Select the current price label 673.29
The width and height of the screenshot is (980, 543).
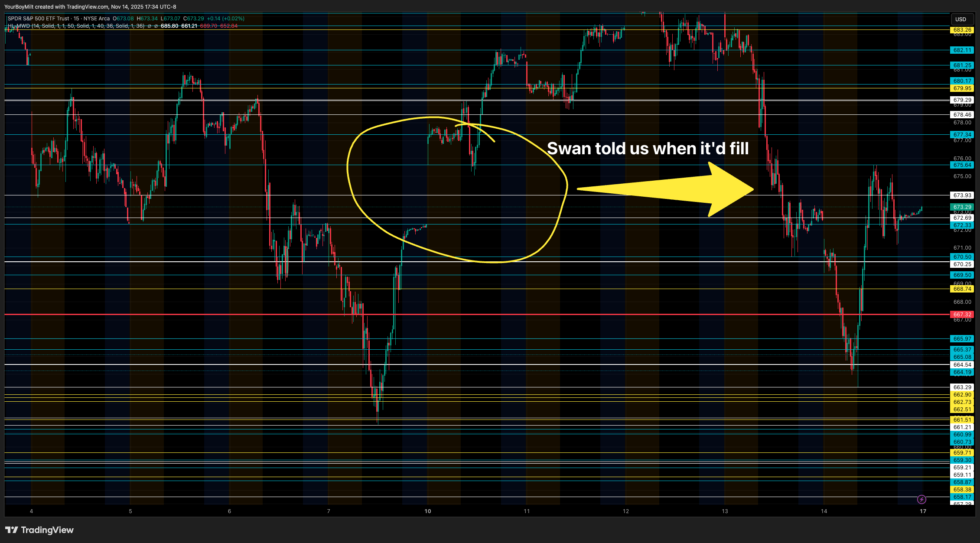tap(962, 207)
